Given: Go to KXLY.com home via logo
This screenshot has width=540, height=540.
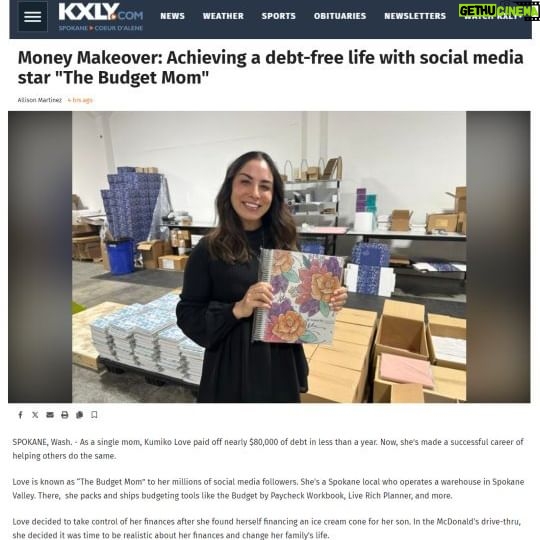Looking at the screenshot, I should click(x=101, y=17).
